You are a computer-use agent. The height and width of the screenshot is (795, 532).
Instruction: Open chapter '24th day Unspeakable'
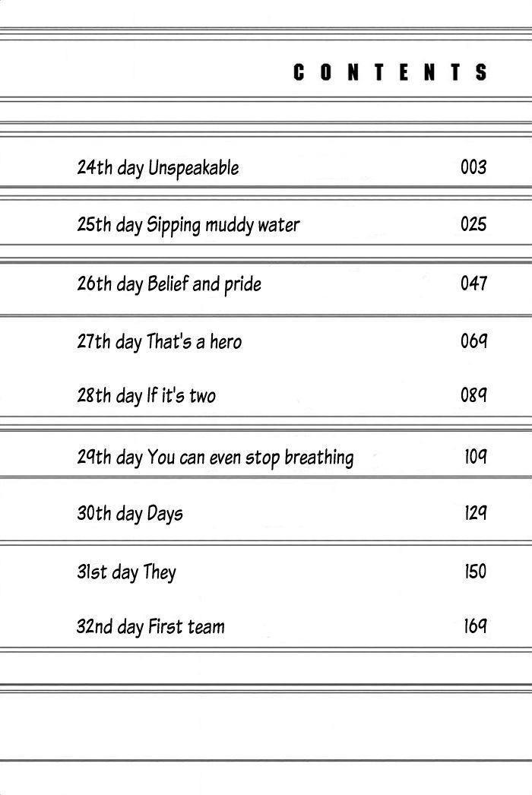click(x=157, y=167)
